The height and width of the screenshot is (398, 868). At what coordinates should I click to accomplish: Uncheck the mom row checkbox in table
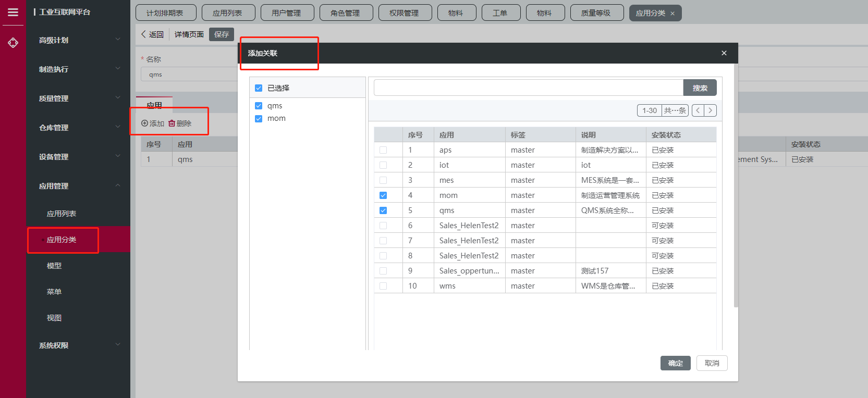coord(383,195)
